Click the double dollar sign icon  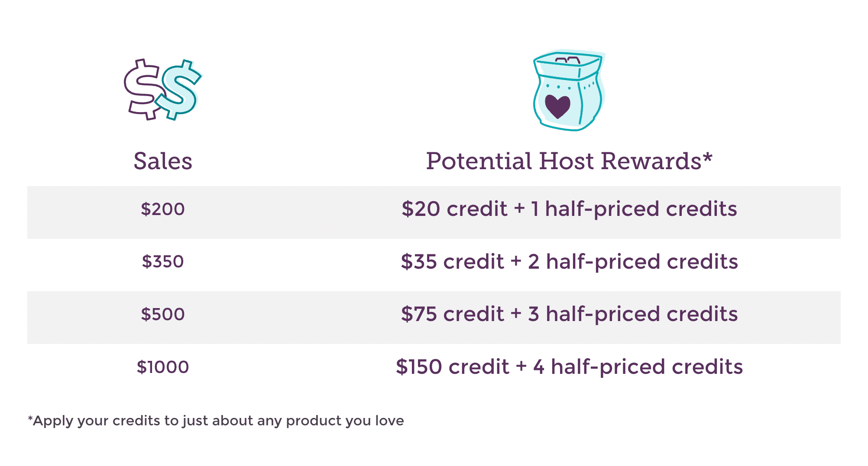pos(163,90)
